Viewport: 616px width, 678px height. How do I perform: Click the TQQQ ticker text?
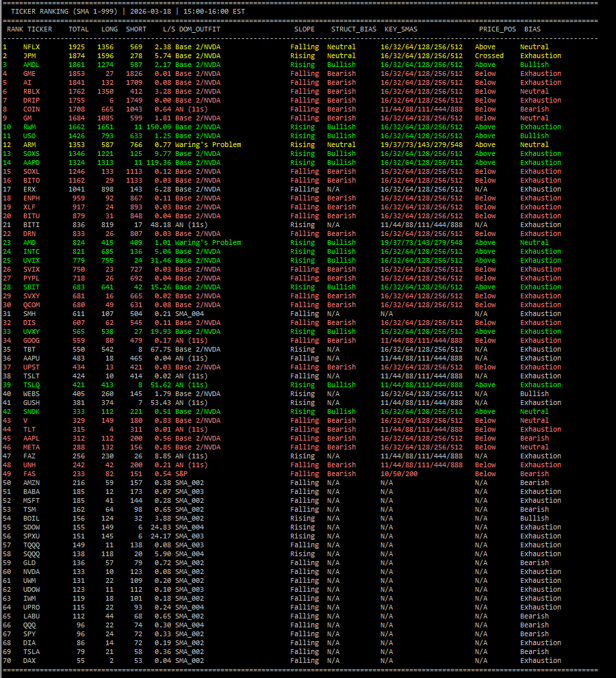click(x=31, y=545)
